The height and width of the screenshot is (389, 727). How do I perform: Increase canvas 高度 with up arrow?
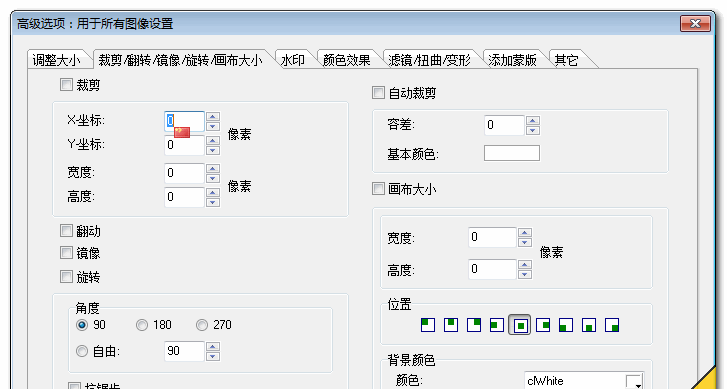pyautogui.click(x=525, y=264)
